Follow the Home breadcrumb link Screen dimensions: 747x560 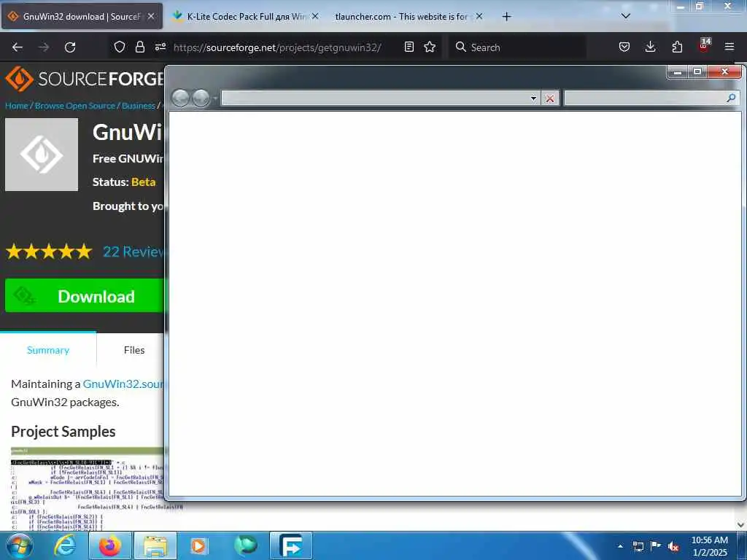click(x=17, y=106)
